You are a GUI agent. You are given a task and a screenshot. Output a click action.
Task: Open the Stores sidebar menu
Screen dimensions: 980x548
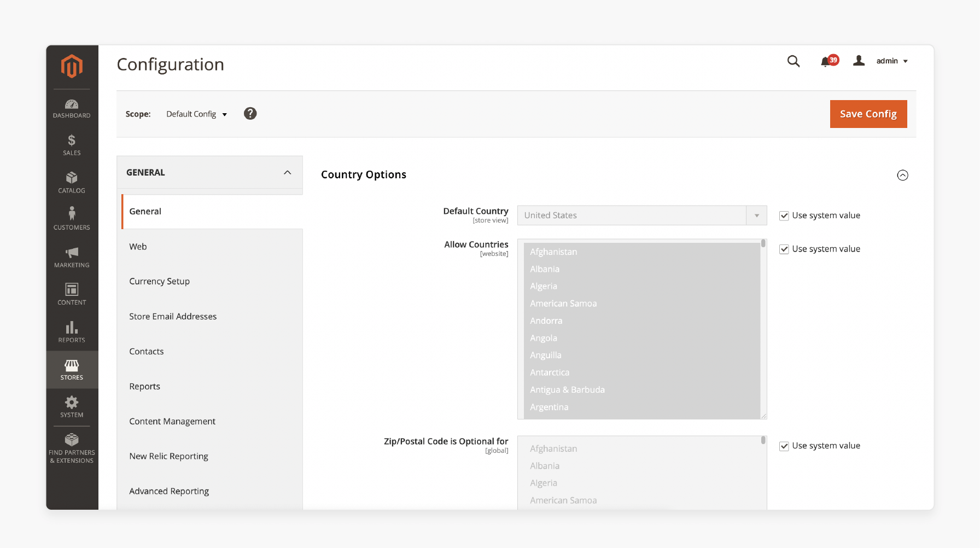72,370
